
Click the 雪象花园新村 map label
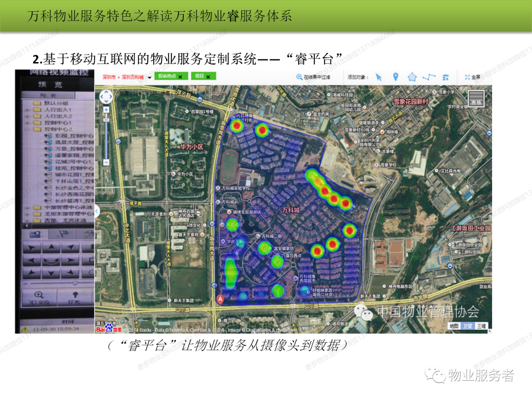click(411, 101)
